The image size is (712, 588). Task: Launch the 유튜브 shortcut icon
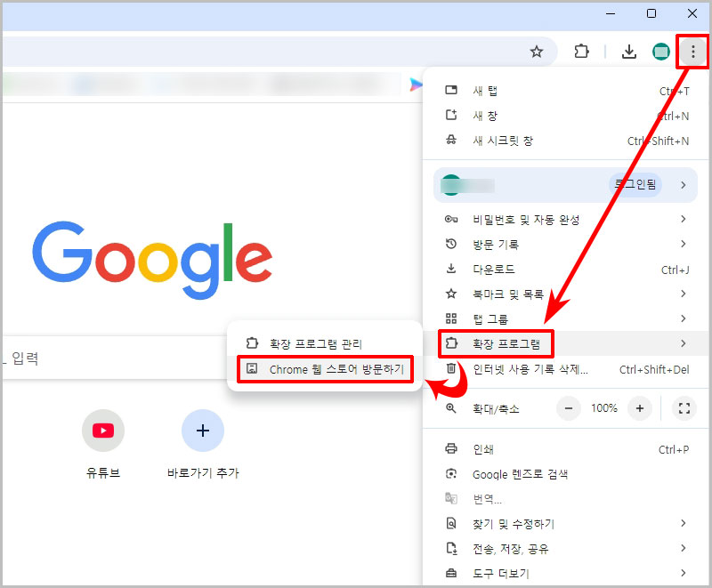pos(103,431)
